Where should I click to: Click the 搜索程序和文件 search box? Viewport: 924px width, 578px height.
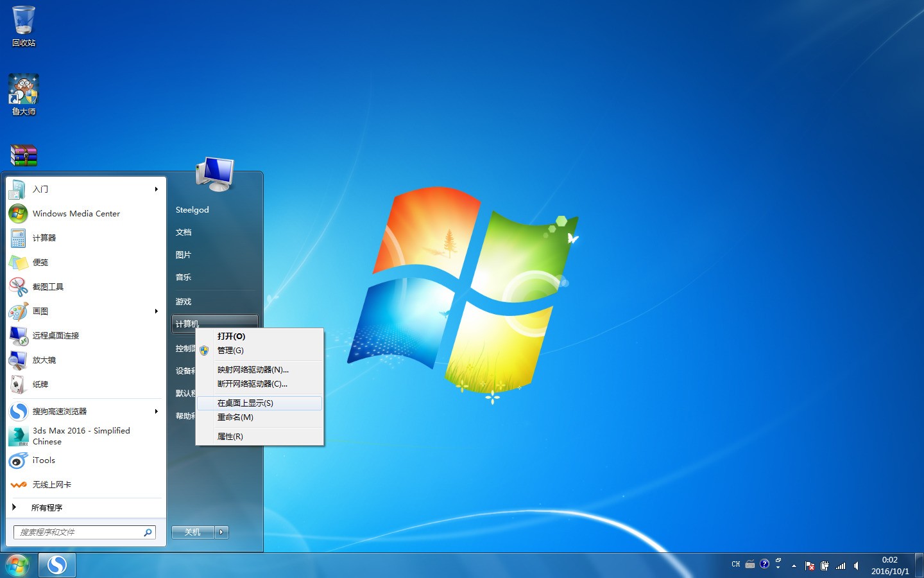click(x=84, y=532)
